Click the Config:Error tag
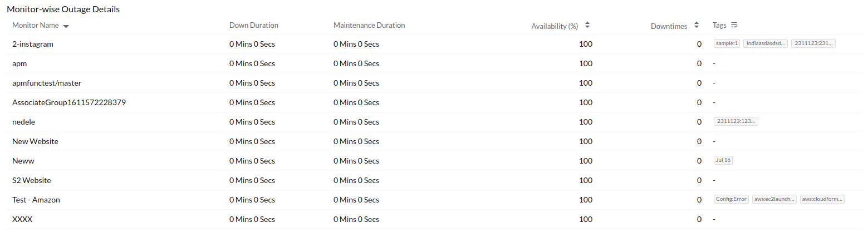868x237 pixels. pyautogui.click(x=731, y=199)
